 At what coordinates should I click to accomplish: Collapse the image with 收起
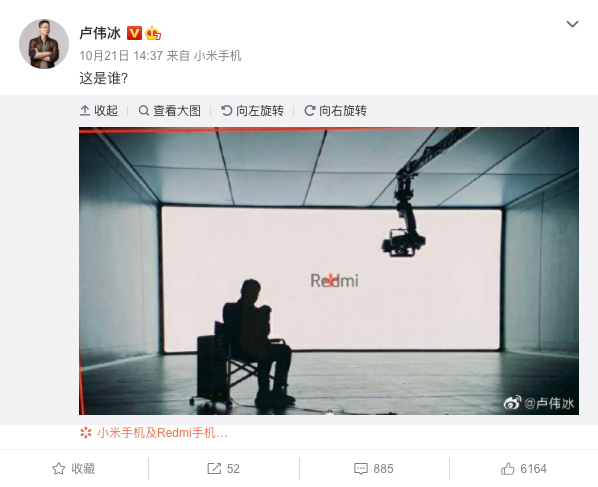click(x=99, y=111)
